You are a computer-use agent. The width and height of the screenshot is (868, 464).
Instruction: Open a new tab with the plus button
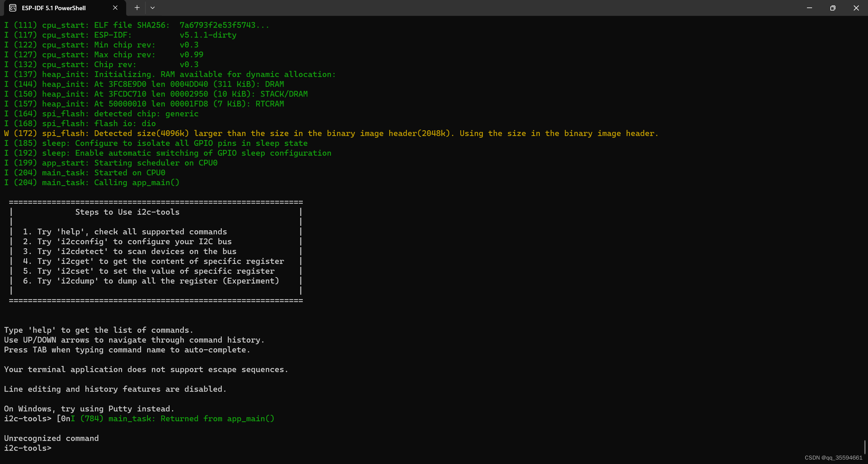[137, 8]
